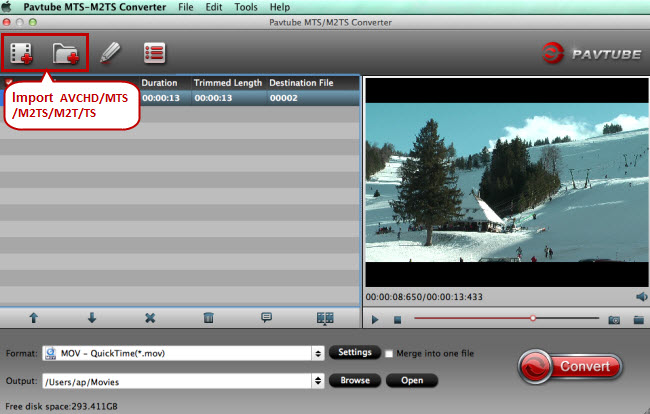Move the selected item down with the arrow
The height and width of the screenshot is (414, 650).
(x=92, y=318)
